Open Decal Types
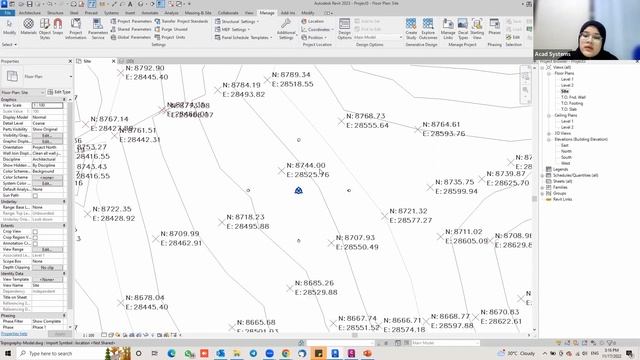 pos(463,29)
